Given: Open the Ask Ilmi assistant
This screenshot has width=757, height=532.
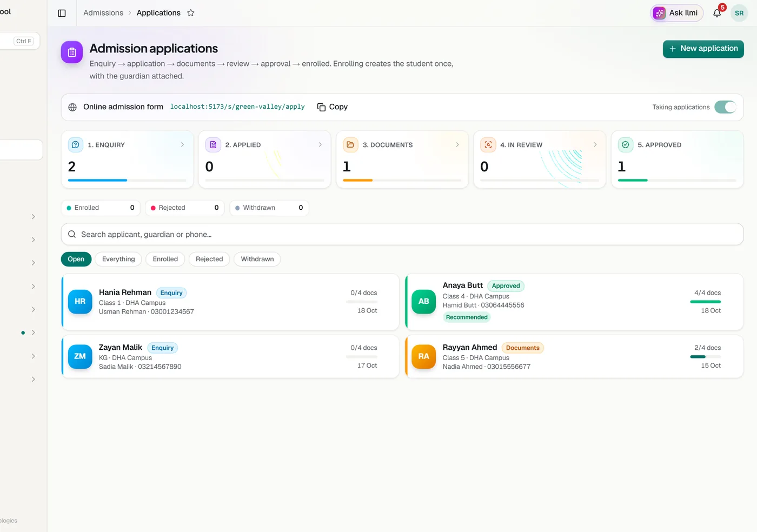Looking at the screenshot, I should [677, 13].
